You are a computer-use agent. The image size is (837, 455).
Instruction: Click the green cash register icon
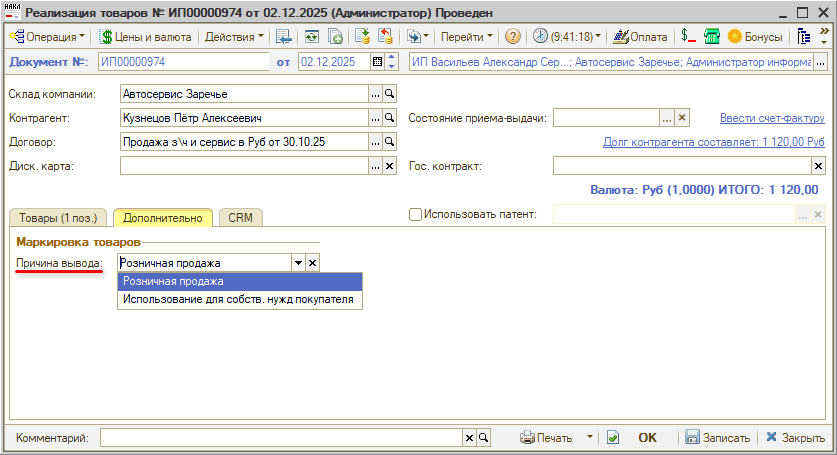click(712, 37)
